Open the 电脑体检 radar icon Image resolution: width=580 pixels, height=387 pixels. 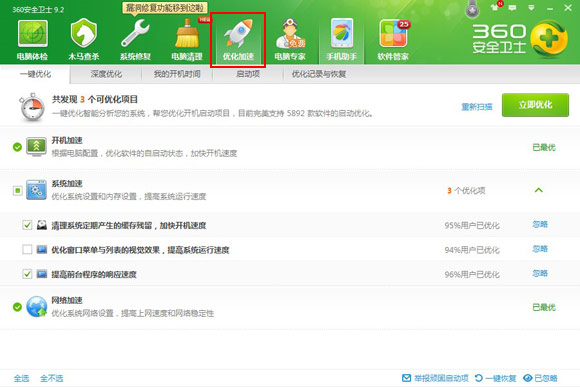pyautogui.click(x=33, y=34)
